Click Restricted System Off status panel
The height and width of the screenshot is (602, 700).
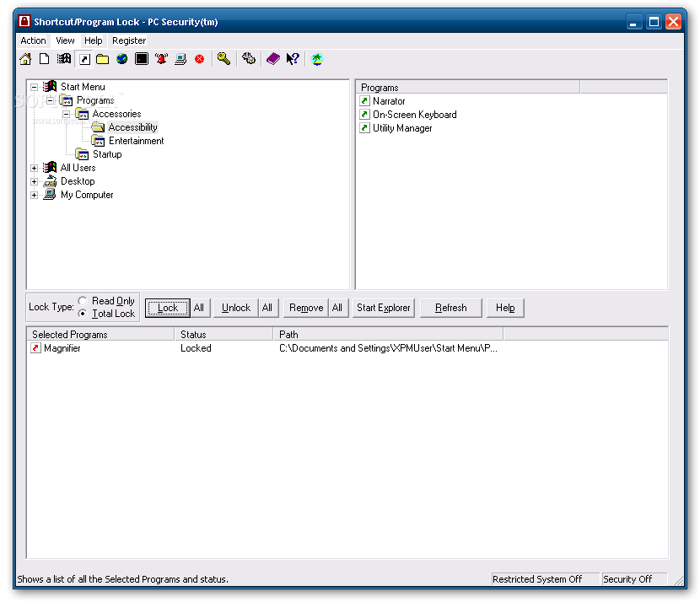click(x=545, y=578)
